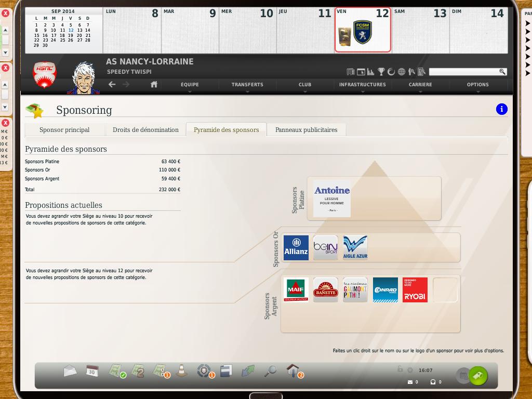Click the small envelope message counter
Screen dimensions: 532x399
click(x=410, y=382)
